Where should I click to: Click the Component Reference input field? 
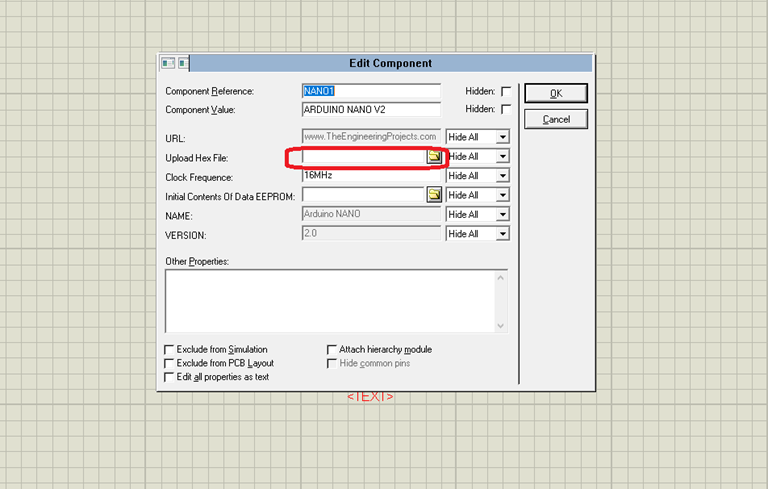[x=370, y=91]
